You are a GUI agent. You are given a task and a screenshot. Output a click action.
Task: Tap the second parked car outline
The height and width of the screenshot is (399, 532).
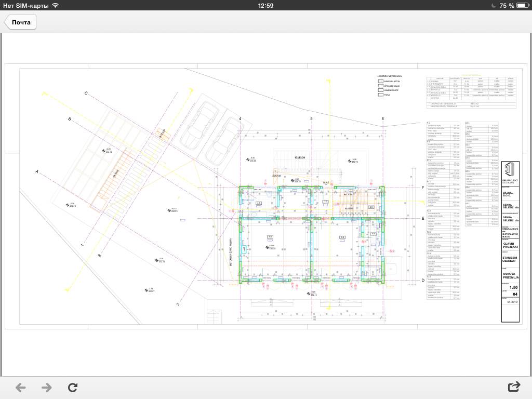coord(224,142)
